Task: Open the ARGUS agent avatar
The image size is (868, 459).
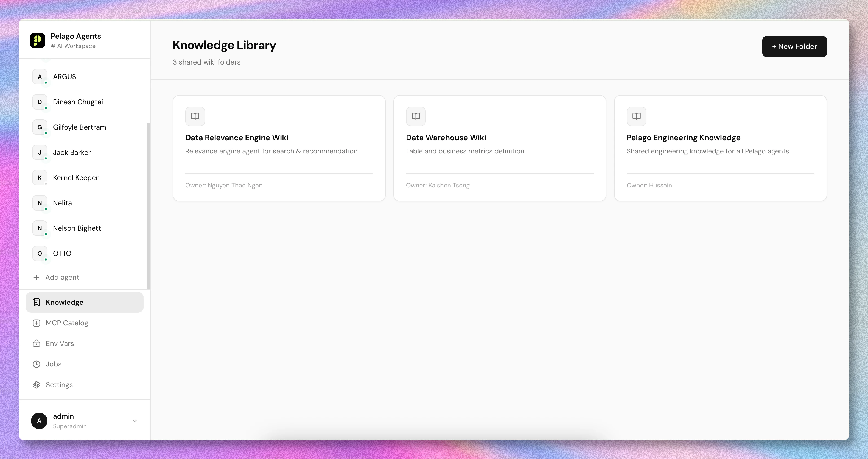Action: click(x=40, y=77)
